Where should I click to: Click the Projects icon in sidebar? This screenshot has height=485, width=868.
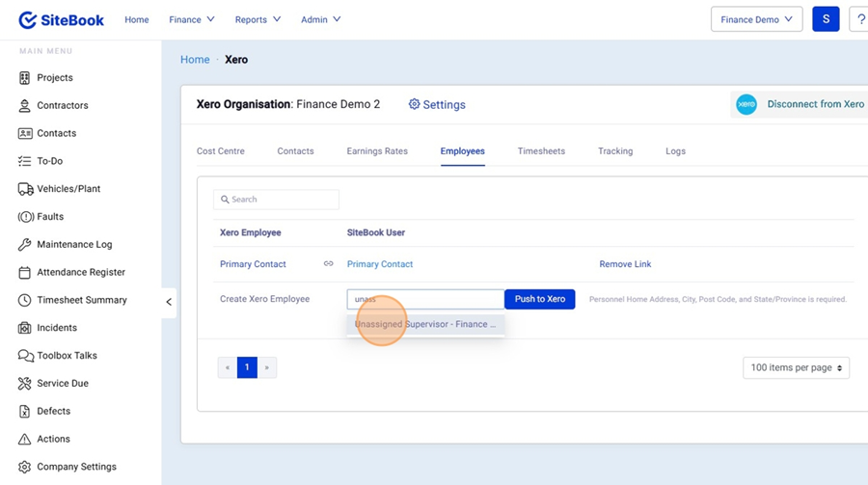point(25,78)
